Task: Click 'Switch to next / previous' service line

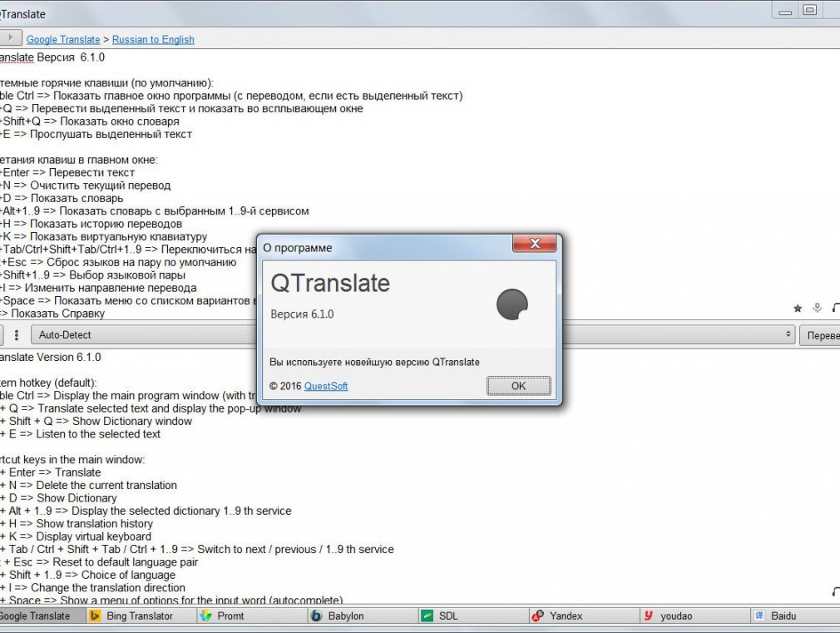Action: [x=197, y=549]
